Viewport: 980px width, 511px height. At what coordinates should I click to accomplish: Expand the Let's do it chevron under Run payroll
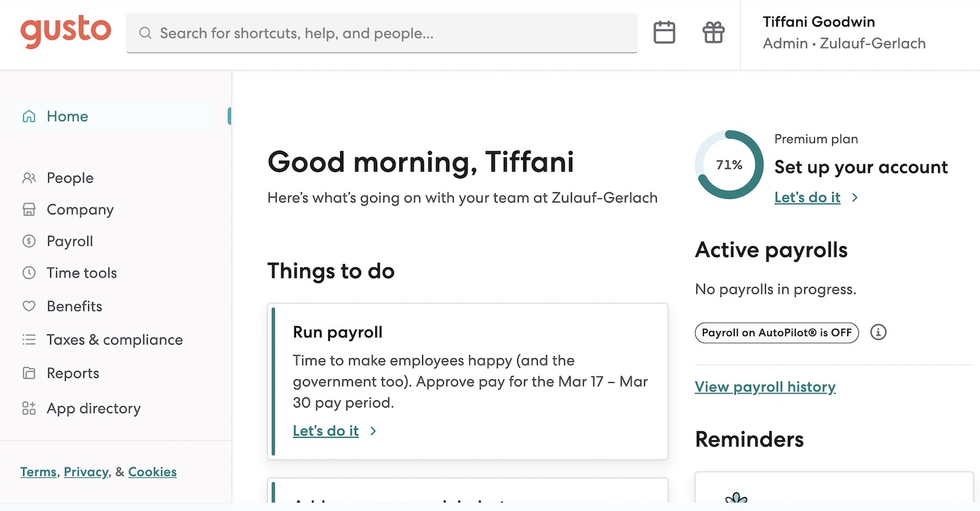373,431
